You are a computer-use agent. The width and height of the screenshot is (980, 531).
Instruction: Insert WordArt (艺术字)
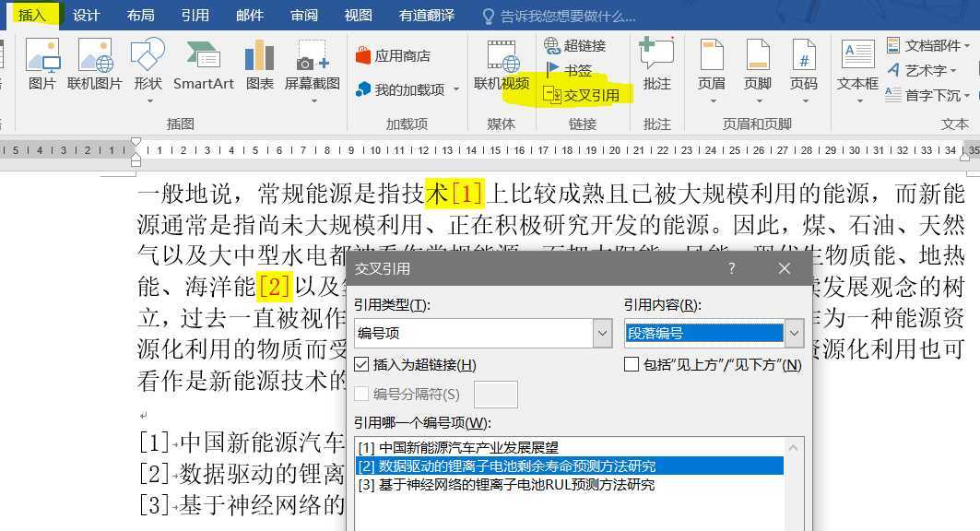tap(921, 71)
